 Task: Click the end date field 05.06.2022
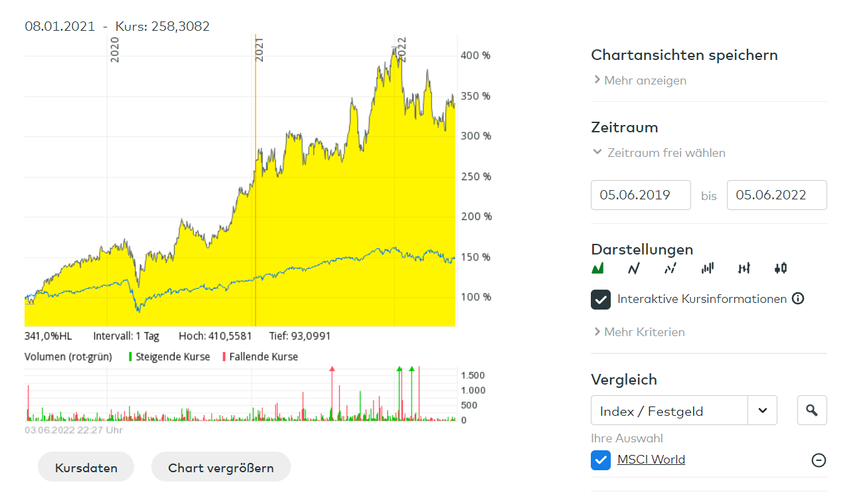(x=777, y=195)
